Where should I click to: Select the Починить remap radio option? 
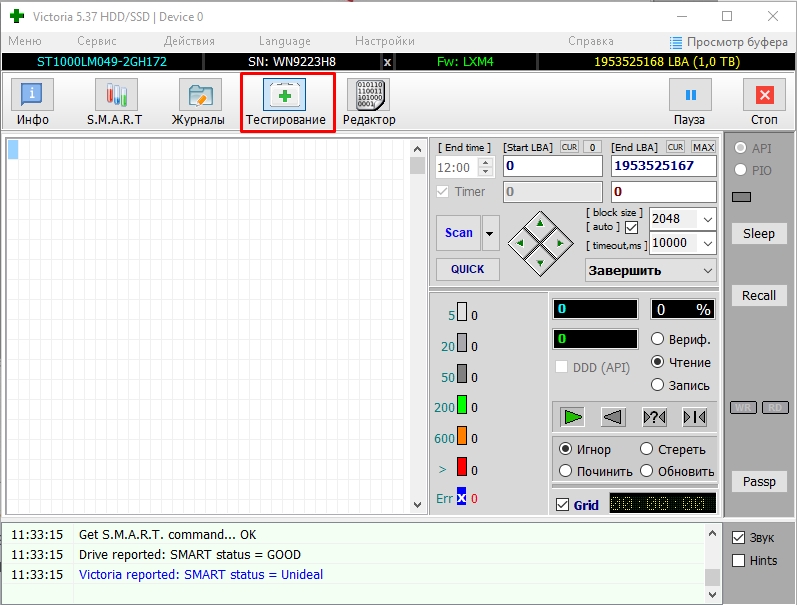pyautogui.click(x=565, y=471)
